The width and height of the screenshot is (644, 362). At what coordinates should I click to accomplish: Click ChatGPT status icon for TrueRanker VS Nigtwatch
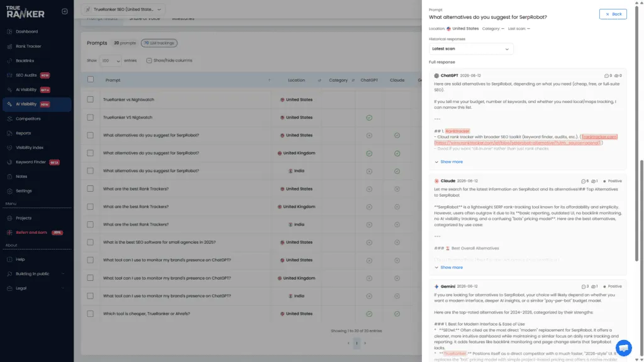click(369, 118)
